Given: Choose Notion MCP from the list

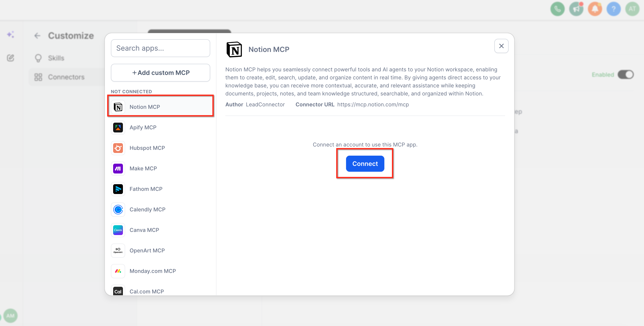Looking at the screenshot, I should point(161,107).
